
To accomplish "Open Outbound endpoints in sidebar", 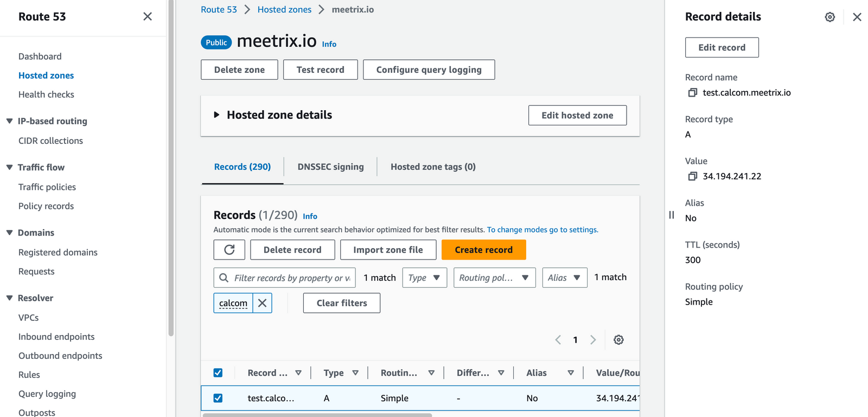I will 60,356.
